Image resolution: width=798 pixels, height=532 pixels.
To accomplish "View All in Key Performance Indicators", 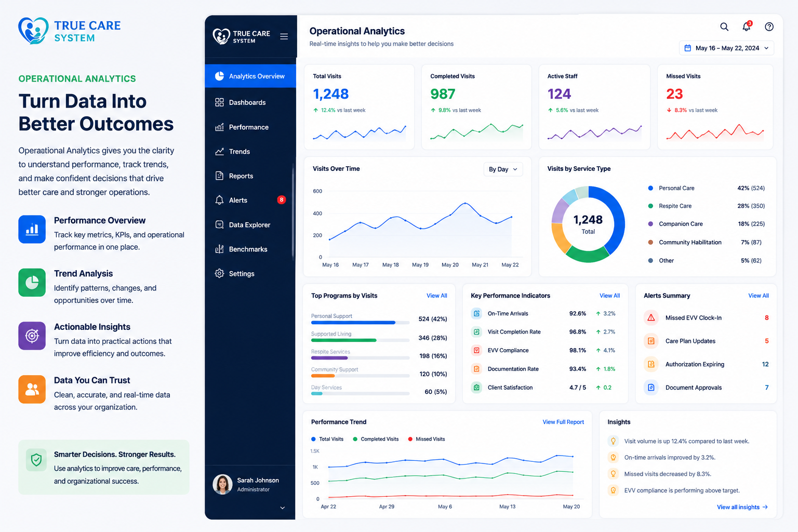I will click(610, 296).
